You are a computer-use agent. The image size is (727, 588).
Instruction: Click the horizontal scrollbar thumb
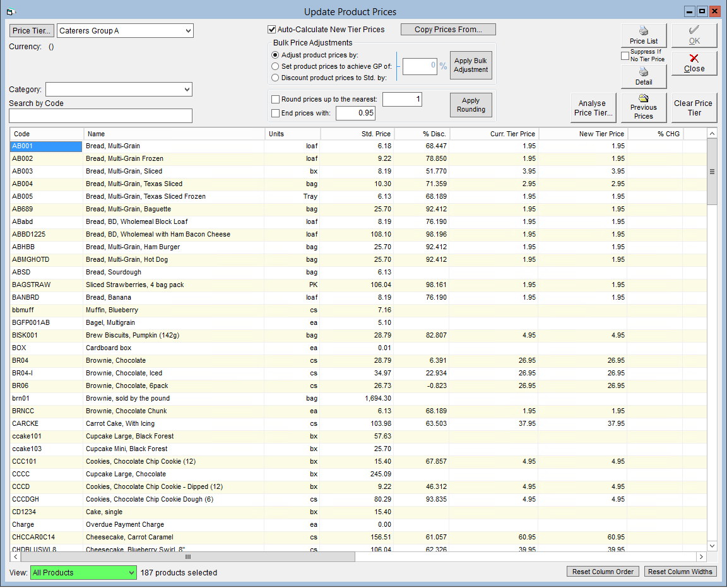(x=188, y=556)
